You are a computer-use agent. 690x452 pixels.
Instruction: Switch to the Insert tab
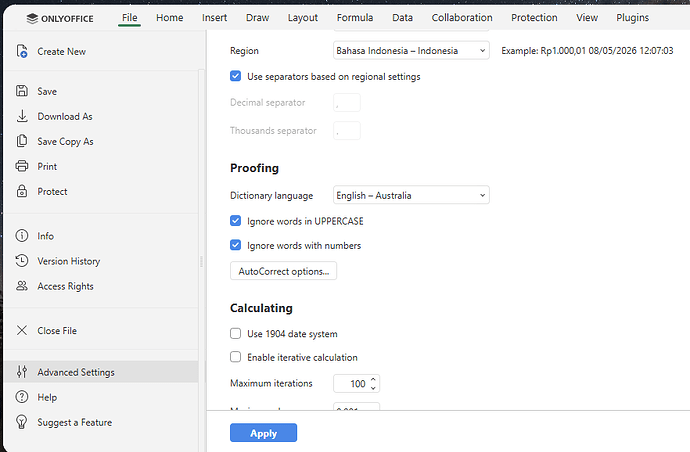pyautogui.click(x=214, y=18)
